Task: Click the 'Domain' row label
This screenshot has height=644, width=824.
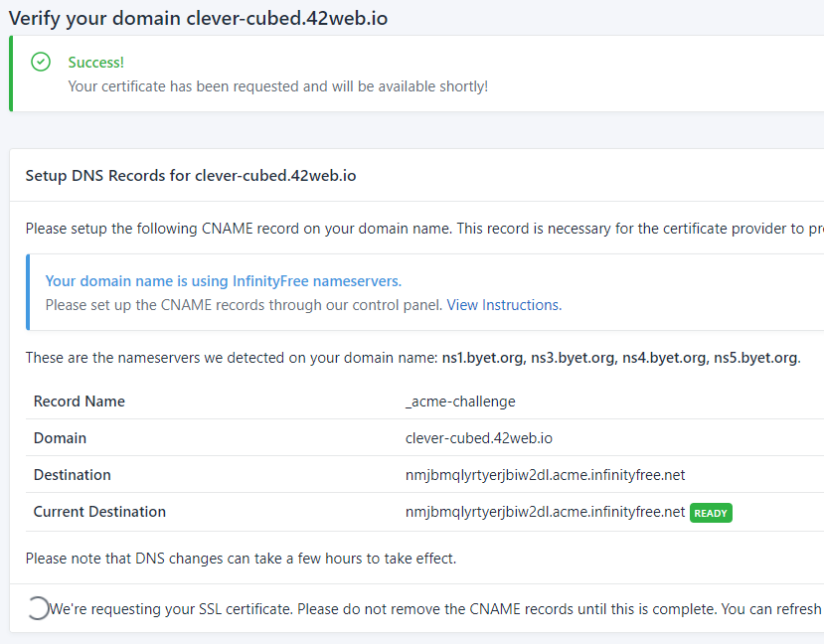Action: 60,438
